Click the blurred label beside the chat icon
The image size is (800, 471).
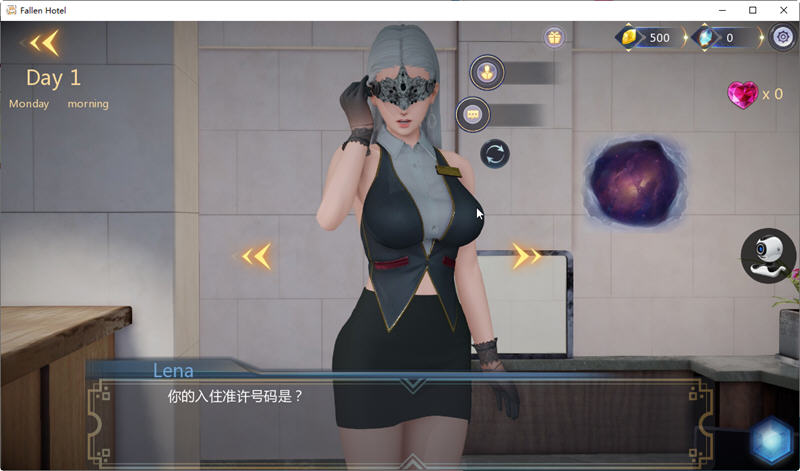[x=517, y=115]
